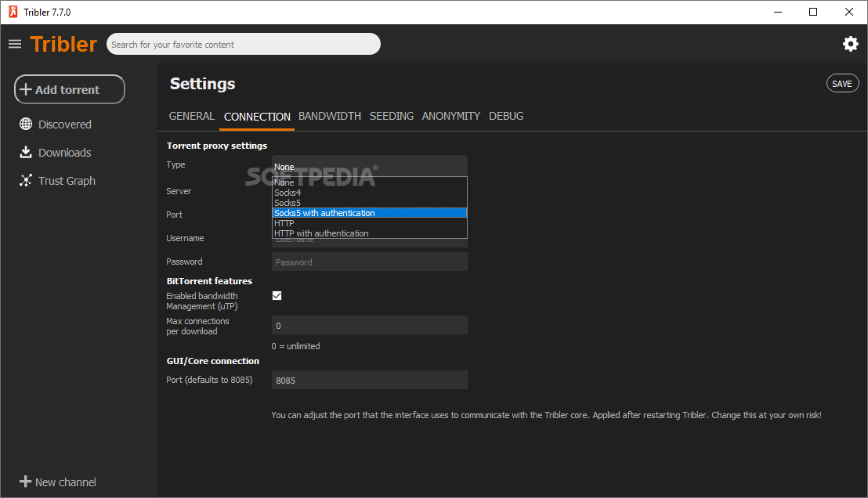The width and height of the screenshot is (868, 498).
Task: Click the Username label
Action: point(185,239)
